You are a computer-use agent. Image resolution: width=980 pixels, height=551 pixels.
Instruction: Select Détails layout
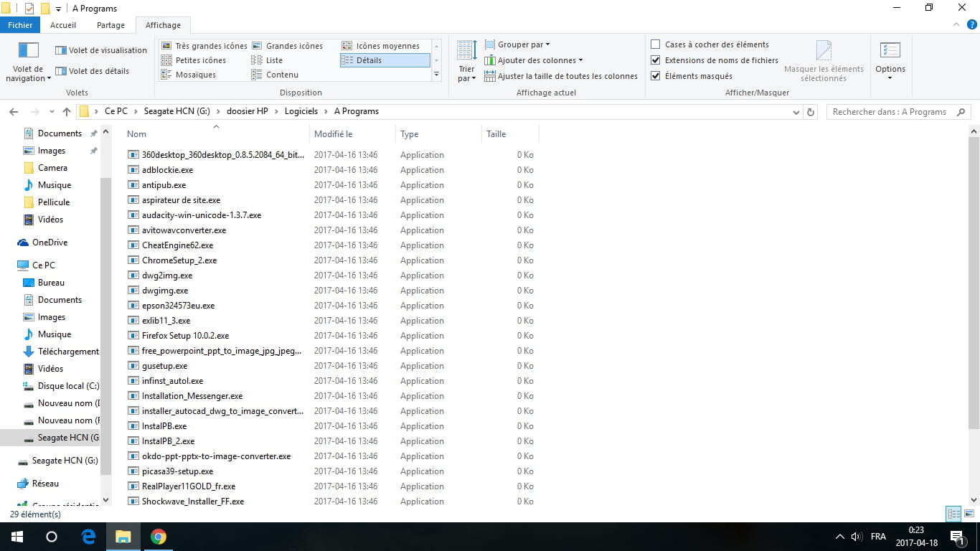(x=385, y=60)
